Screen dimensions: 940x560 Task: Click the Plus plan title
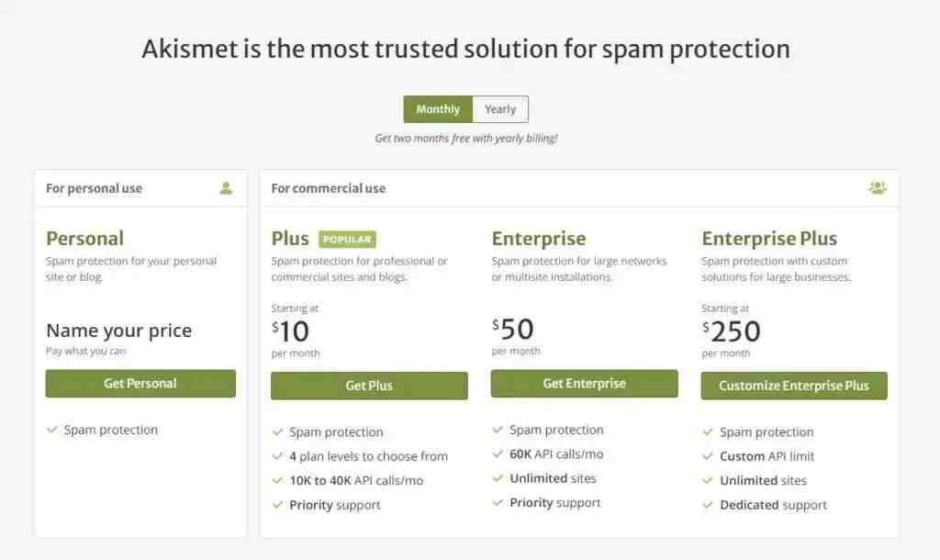[x=290, y=239]
